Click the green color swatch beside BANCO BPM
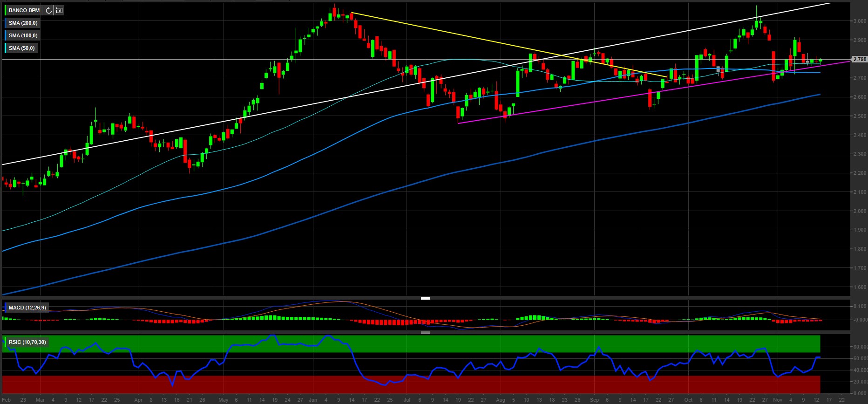The width and height of the screenshot is (868, 404). (x=5, y=10)
